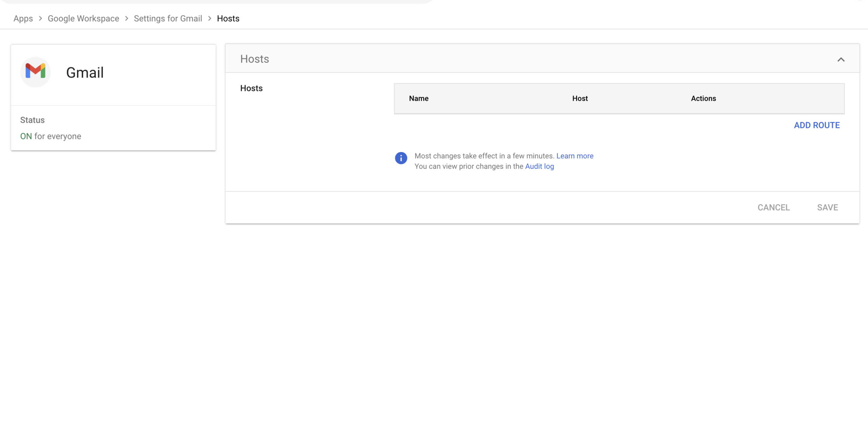Go to Google Workspace breadcrumb
Image resolution: width=868 pixels, height=444 pixels.
(x=83, y=18)
